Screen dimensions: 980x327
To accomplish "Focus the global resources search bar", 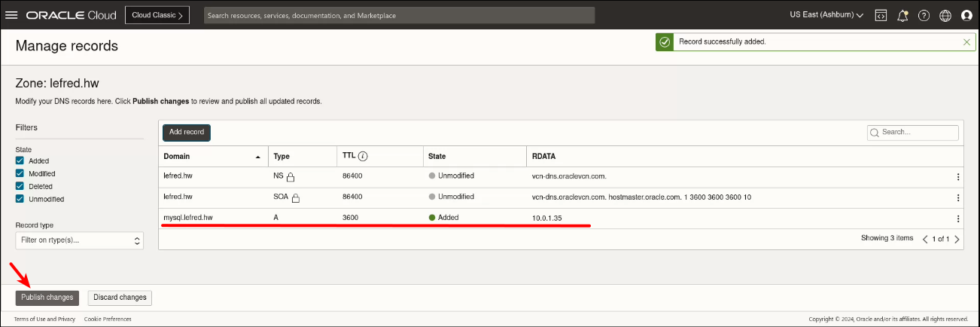I will tap(399, 15).
